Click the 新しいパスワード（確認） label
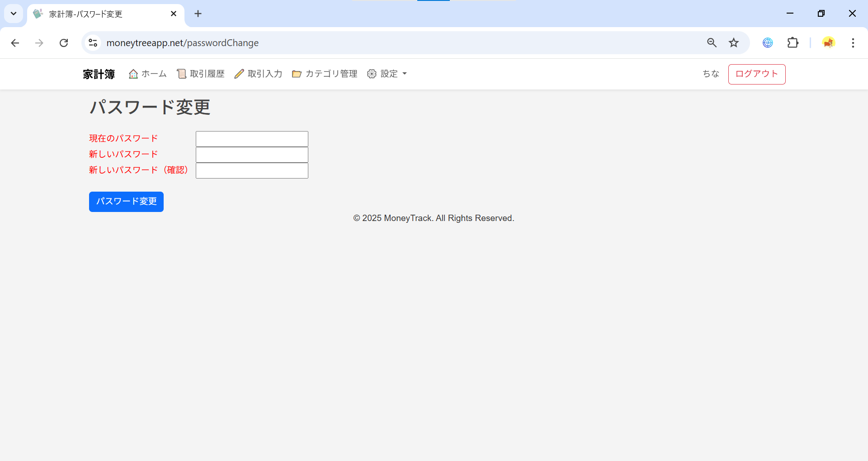This screenshot has width=868, height=461. (139, 170)
